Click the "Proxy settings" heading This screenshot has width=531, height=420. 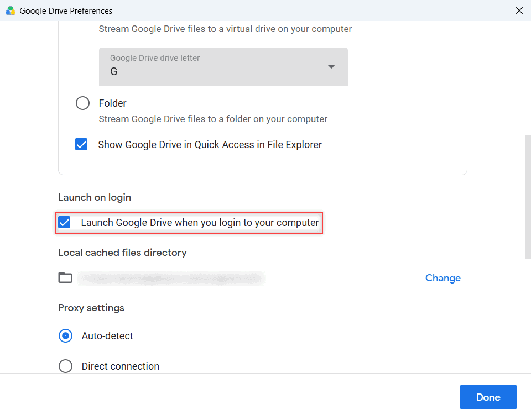pos(91,308)
